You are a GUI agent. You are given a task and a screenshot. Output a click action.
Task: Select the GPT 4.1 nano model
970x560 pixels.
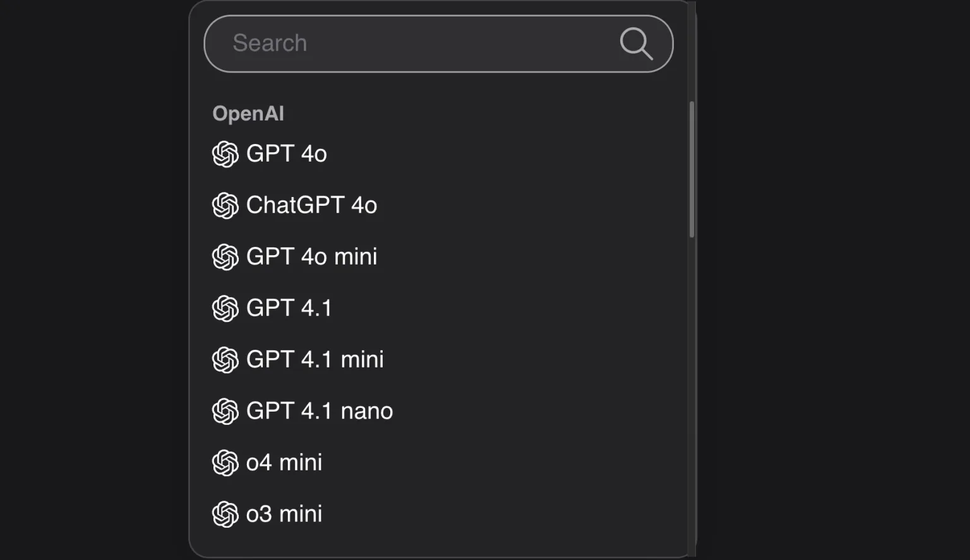pyautogui.click(x=319, y=411)
